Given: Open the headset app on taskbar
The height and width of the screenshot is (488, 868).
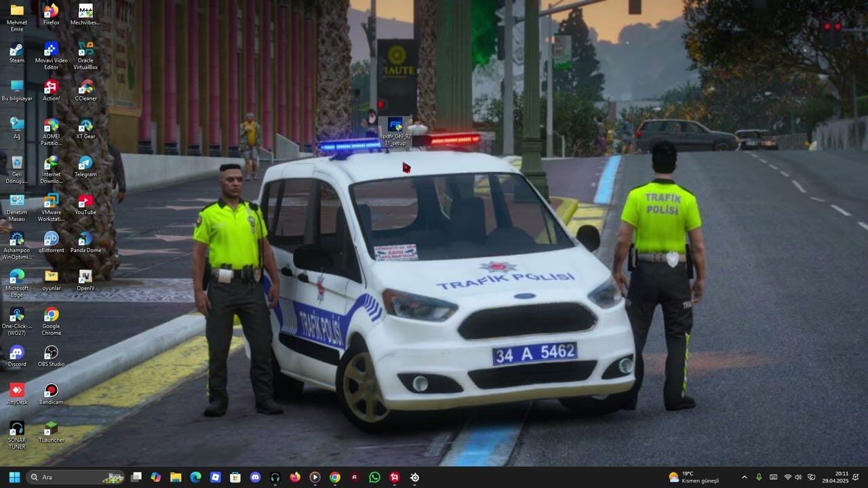Looking at the screenshot, I should pos(275,477).
